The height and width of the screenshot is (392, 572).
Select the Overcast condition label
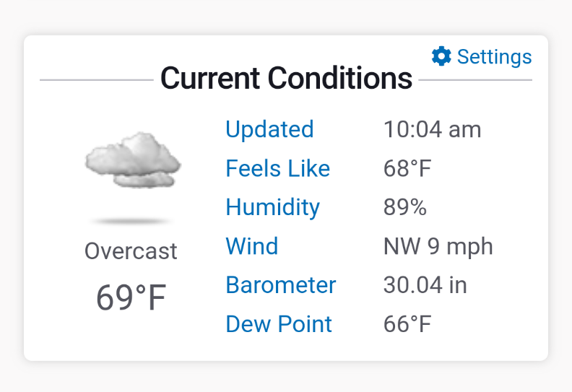pyautogui.click(x=131, y=251)
